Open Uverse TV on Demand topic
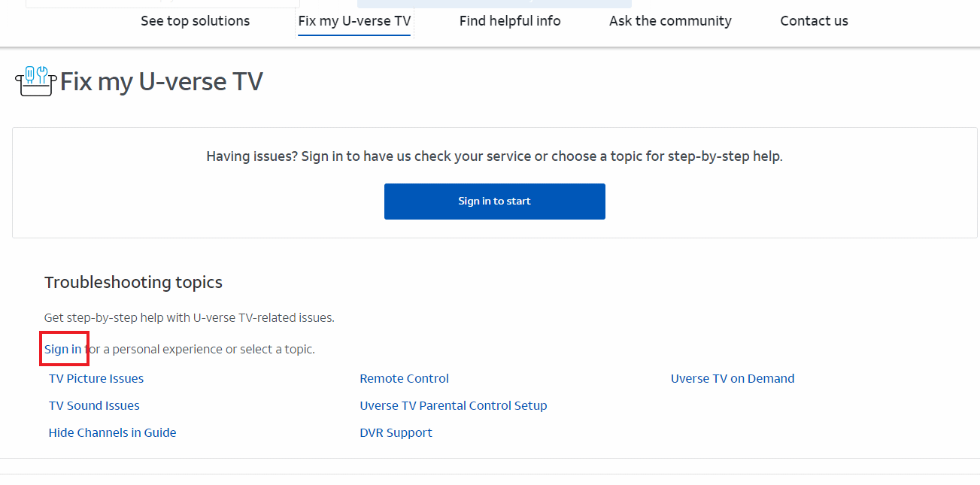This screenshot has height=485, width=980. click(x=733, y=378)
